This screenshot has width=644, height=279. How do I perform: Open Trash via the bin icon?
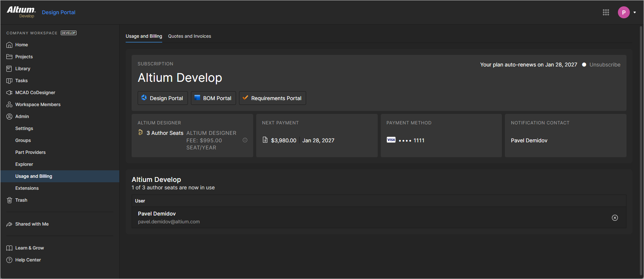(9, 200)
